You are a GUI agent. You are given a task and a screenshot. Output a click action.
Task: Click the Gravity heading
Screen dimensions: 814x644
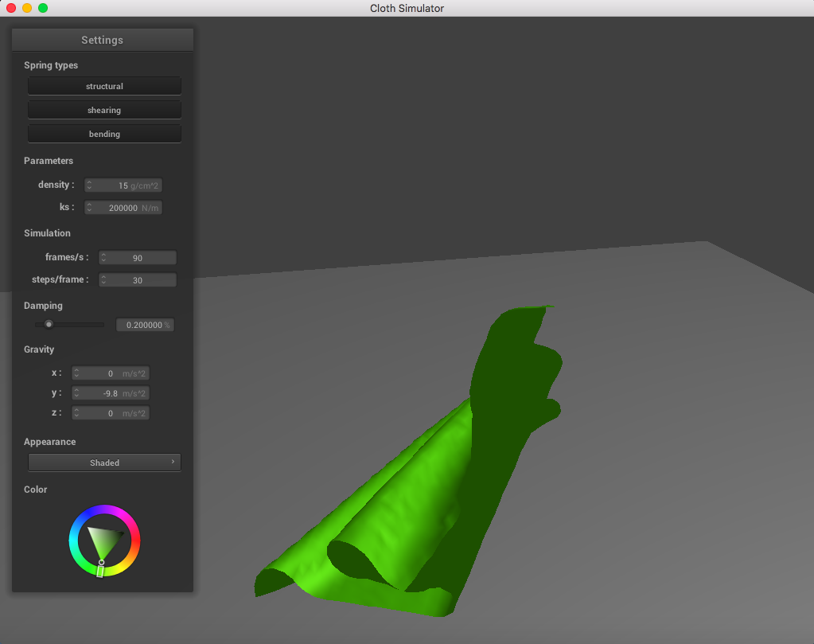pos(39,349)
